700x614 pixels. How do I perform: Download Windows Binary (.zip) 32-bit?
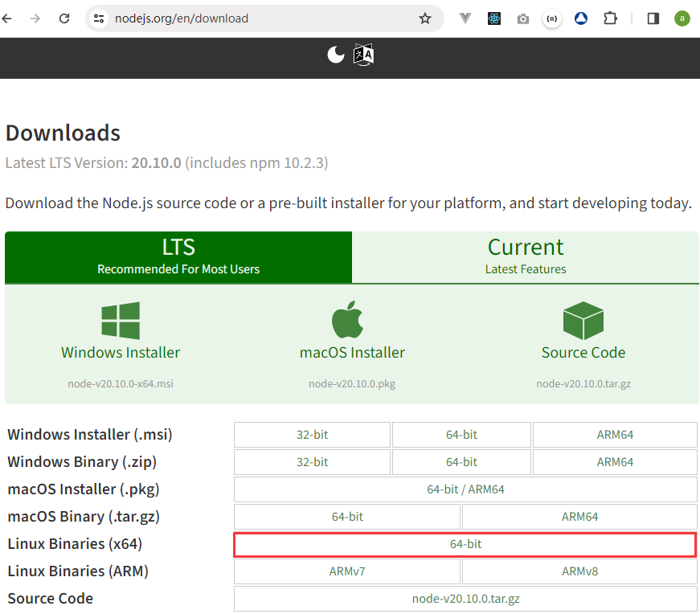click(312, 462)
